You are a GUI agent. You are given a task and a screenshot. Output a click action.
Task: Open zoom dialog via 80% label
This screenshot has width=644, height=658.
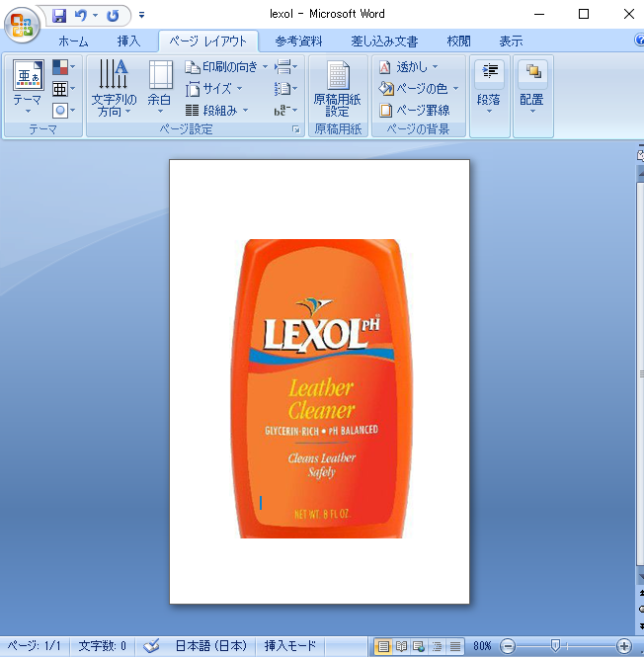(482, 645)
